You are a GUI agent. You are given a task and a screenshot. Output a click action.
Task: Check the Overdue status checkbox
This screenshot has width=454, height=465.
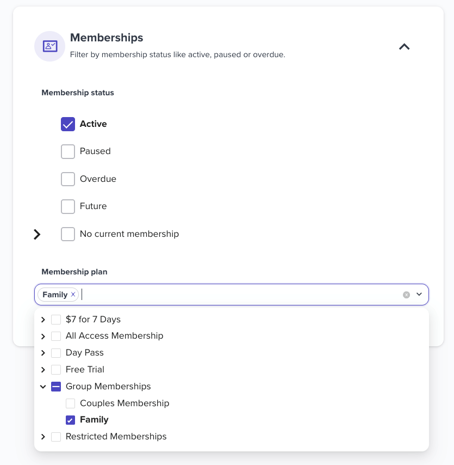(x=68, y=179)
